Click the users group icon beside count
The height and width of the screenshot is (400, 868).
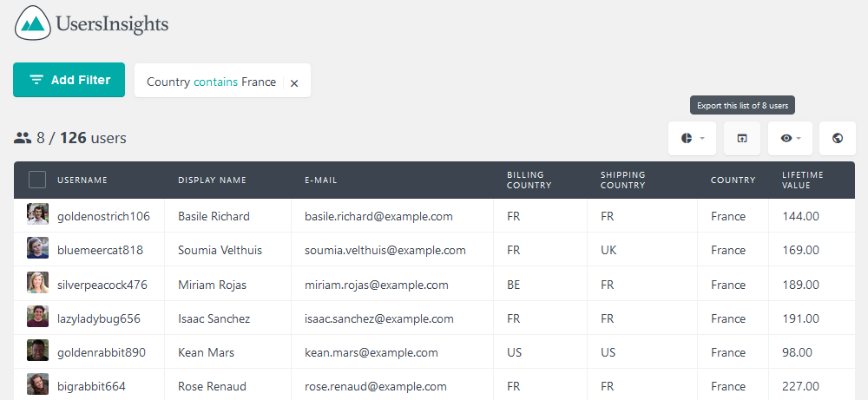(x=23, y=138)
